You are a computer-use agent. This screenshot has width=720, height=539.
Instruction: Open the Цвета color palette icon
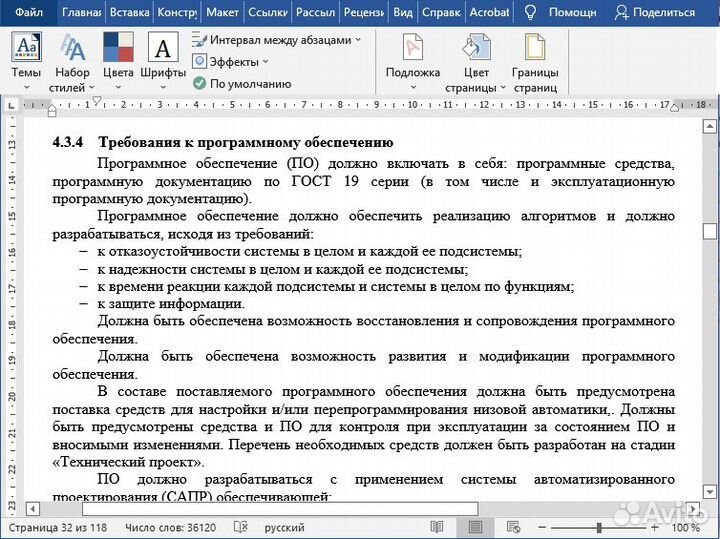(118, 47)
